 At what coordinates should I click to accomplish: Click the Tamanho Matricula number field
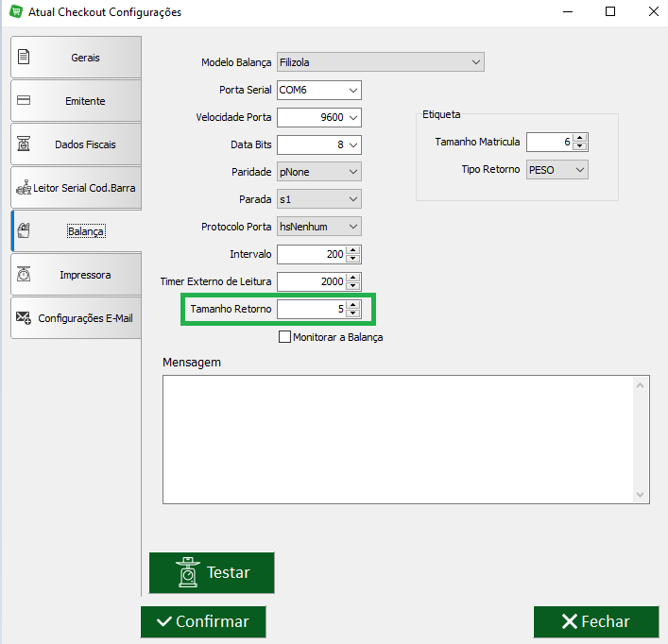(x=550, y=142)
